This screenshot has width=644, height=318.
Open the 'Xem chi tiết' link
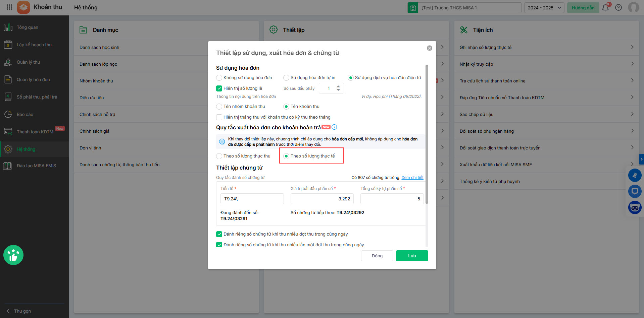412,178
